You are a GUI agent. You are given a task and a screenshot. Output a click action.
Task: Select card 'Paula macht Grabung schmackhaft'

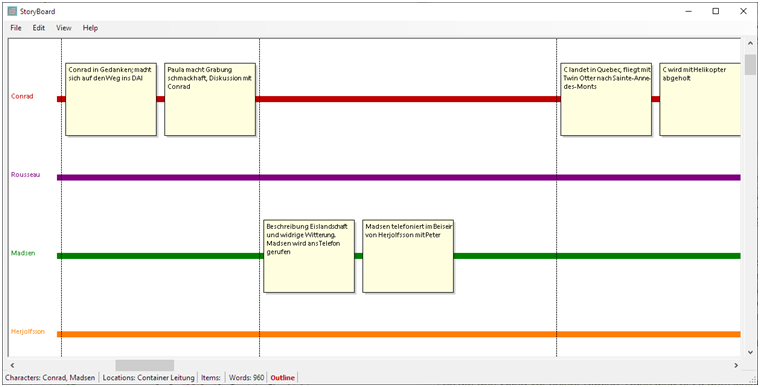pyautogui.click(x=210, y=99)
